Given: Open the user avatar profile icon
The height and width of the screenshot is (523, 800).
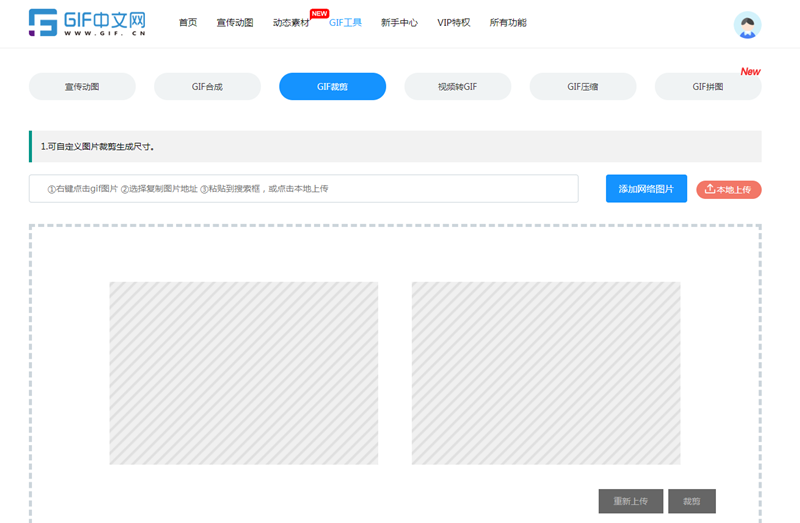Looking at the screenshot, I should point(747,25).
